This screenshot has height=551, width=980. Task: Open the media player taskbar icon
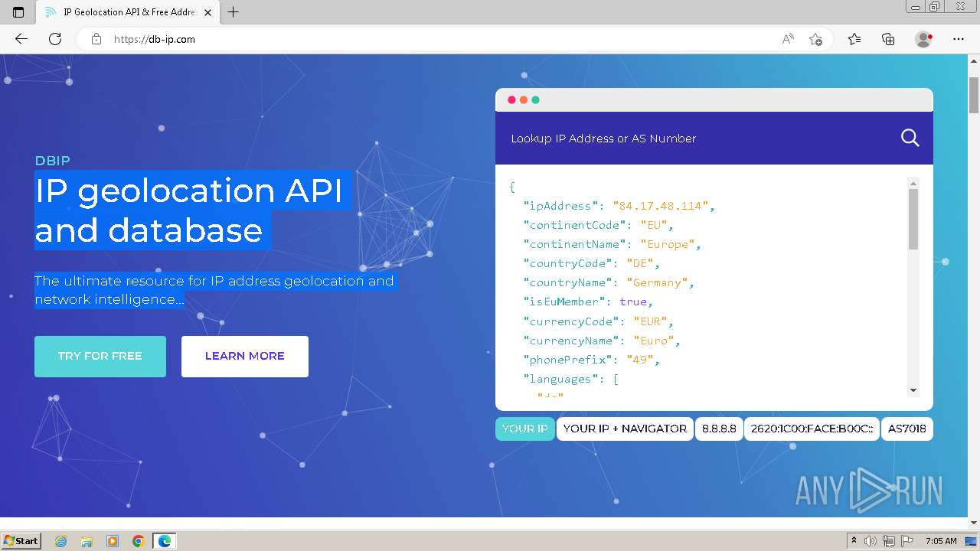pyautogui.click(x=113, y=541)
